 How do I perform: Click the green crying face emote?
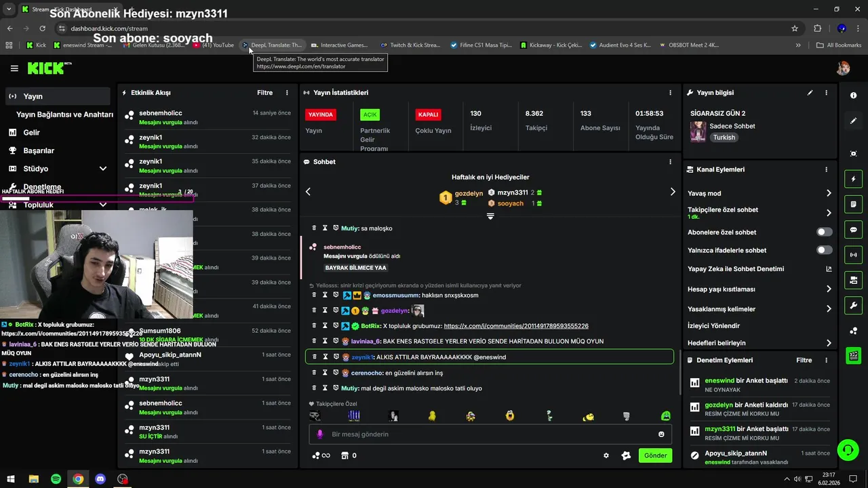click(x=665, y=415)
